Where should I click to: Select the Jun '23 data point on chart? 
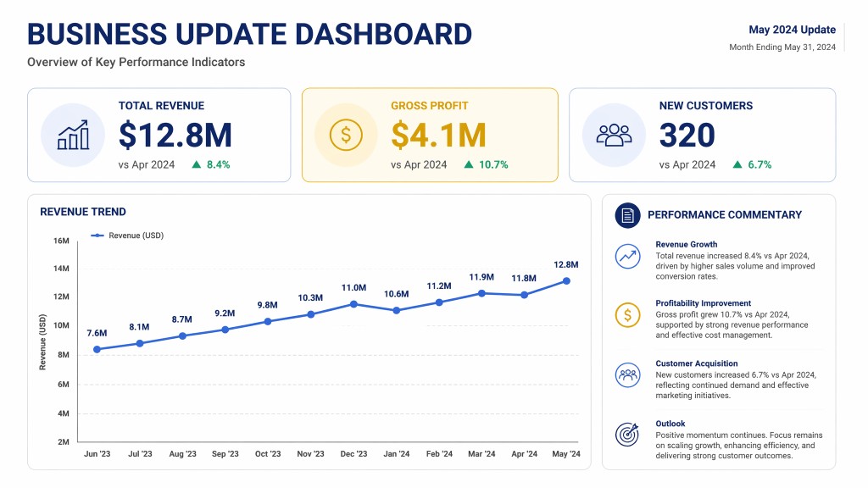(x=97, y=349)
